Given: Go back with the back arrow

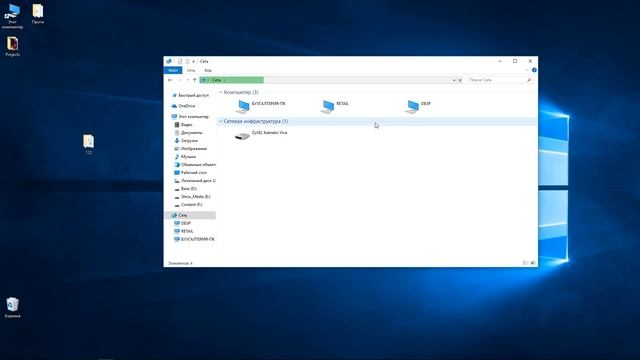Looking at the screenshot, I should (170, 80).
